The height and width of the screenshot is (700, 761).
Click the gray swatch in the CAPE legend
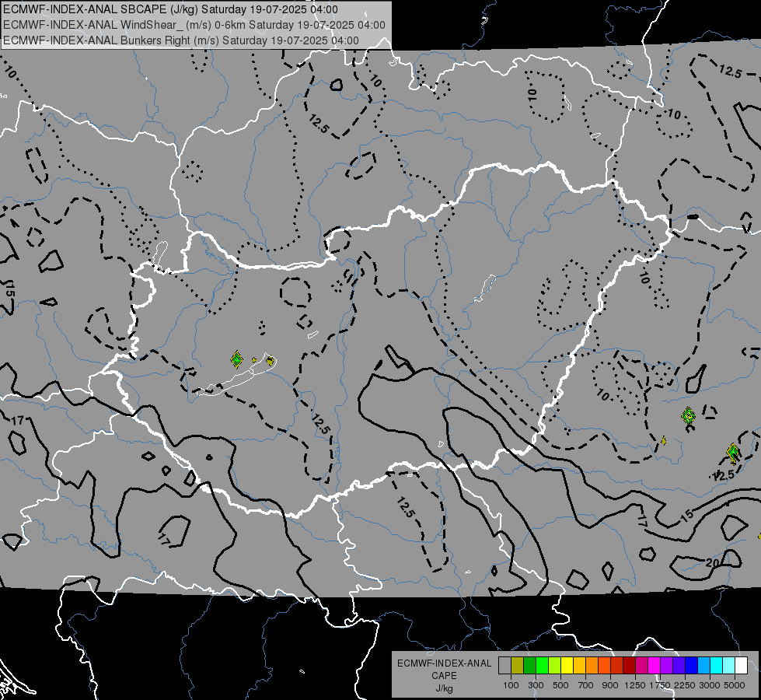tap(504, 665)
